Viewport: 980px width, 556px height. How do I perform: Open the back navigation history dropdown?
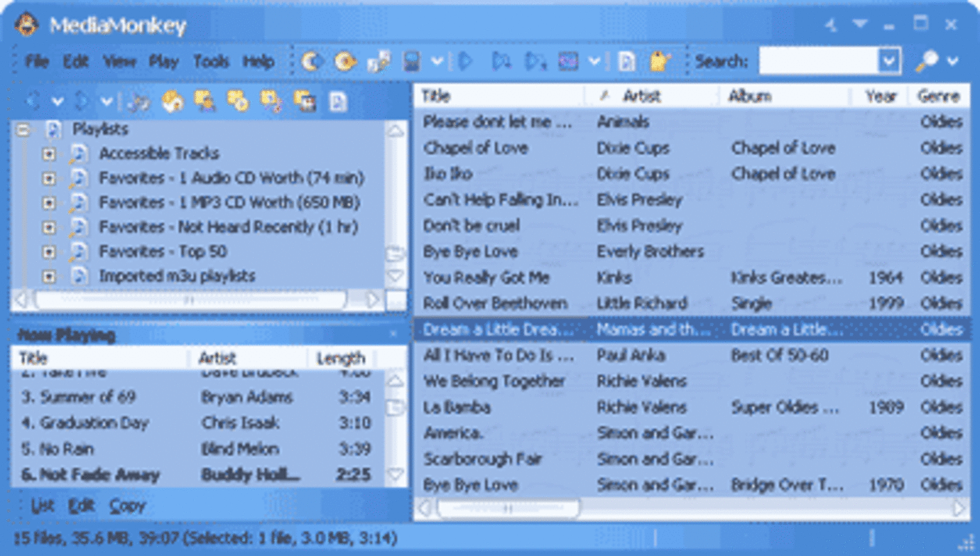pos(57,101)
